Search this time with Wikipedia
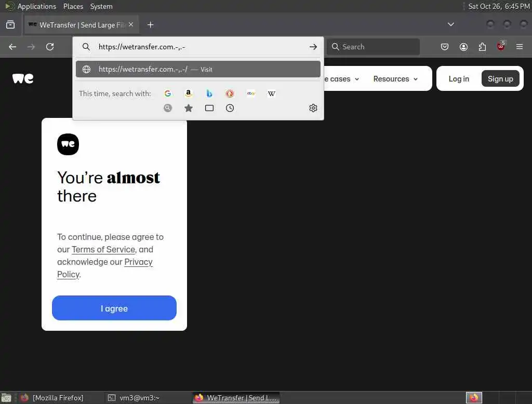532x404 pixels. point(271,93)
